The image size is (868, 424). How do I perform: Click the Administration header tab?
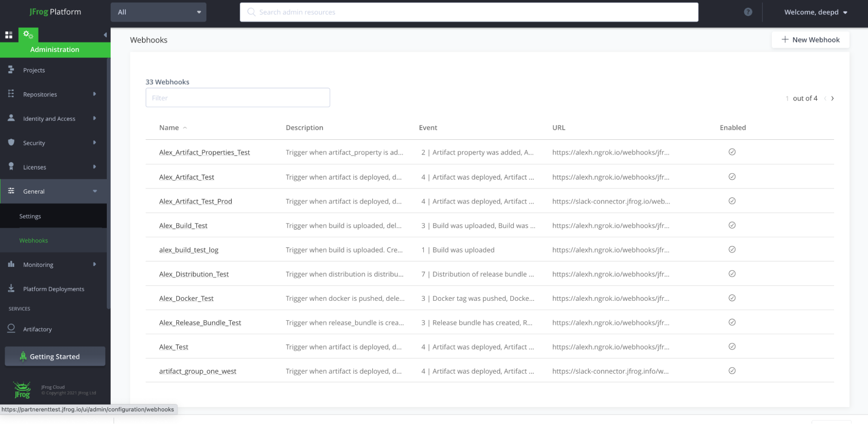tap(55, 49)
